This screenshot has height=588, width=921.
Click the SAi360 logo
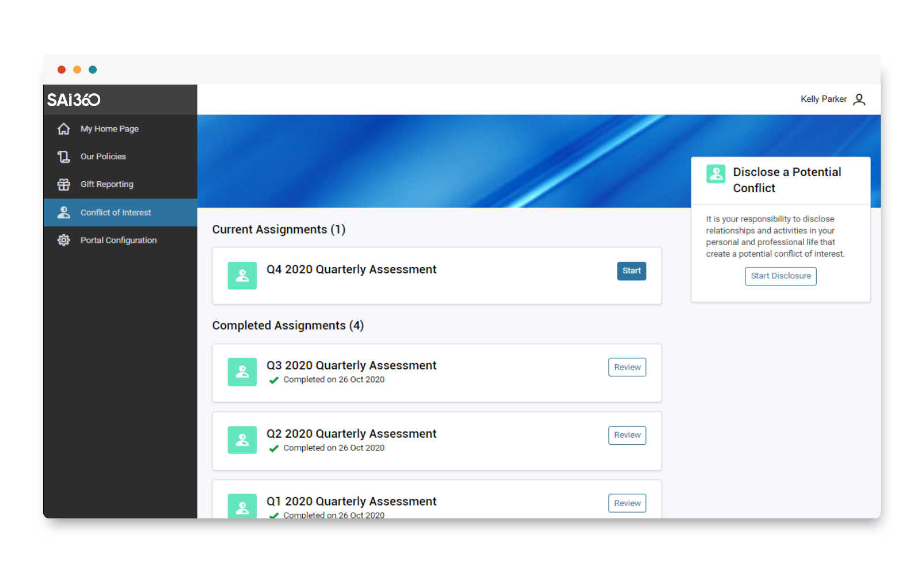tap(74, 100)
